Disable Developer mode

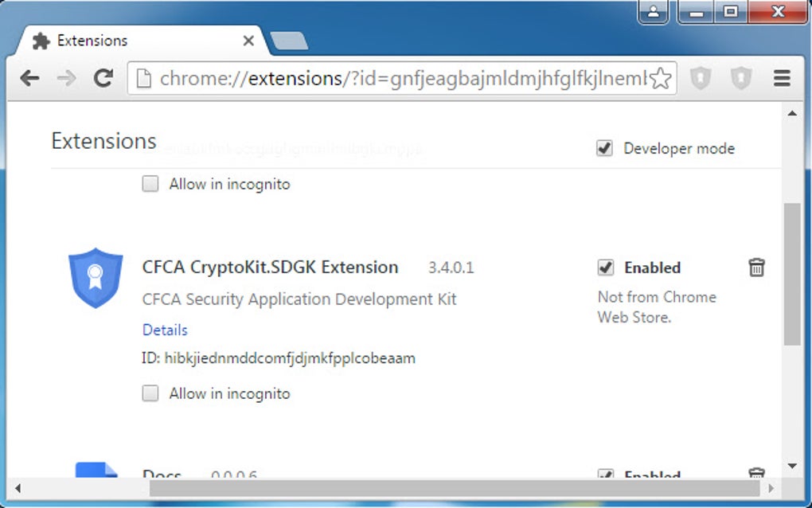click(604, 148)
